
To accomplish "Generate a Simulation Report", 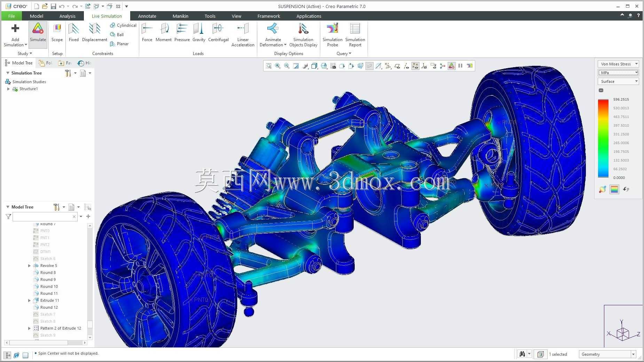I will pos(355,35).
